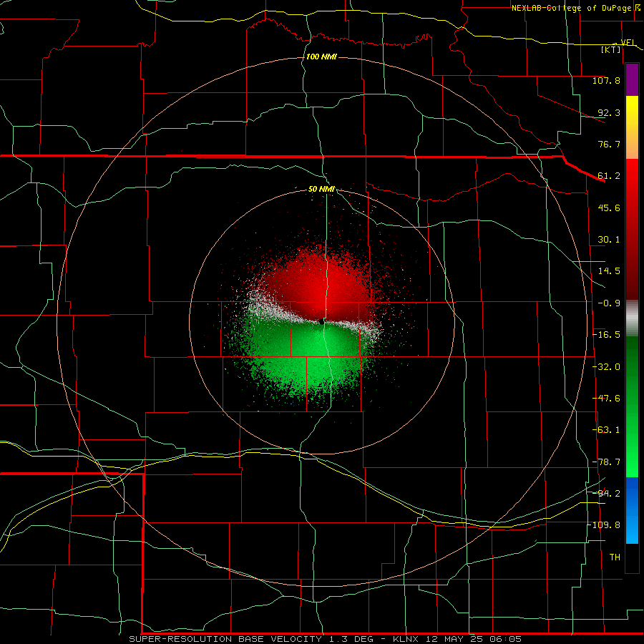This screenshot has width=644, height=644.
Task: Click the 100 NMI range ring label
Action: [321, 57]
